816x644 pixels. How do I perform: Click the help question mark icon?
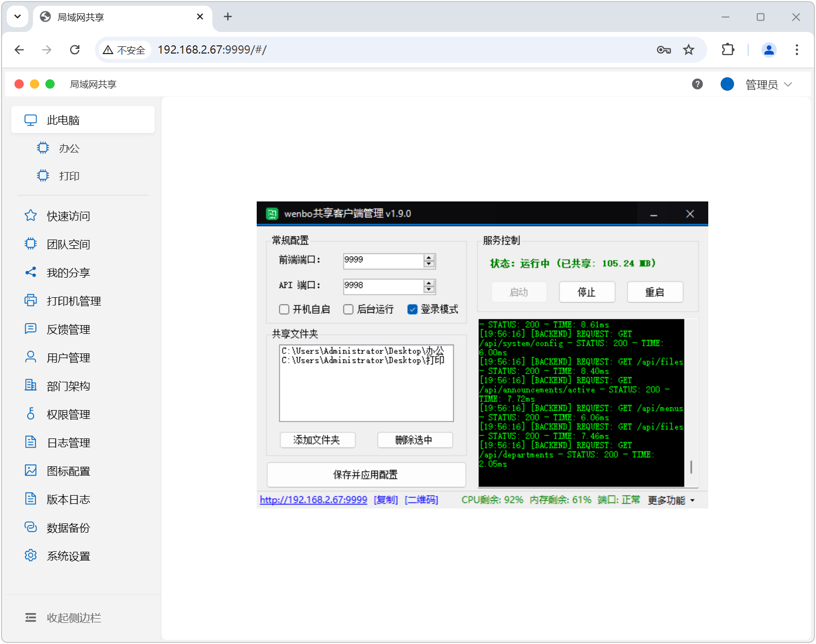tap(697, 84)
